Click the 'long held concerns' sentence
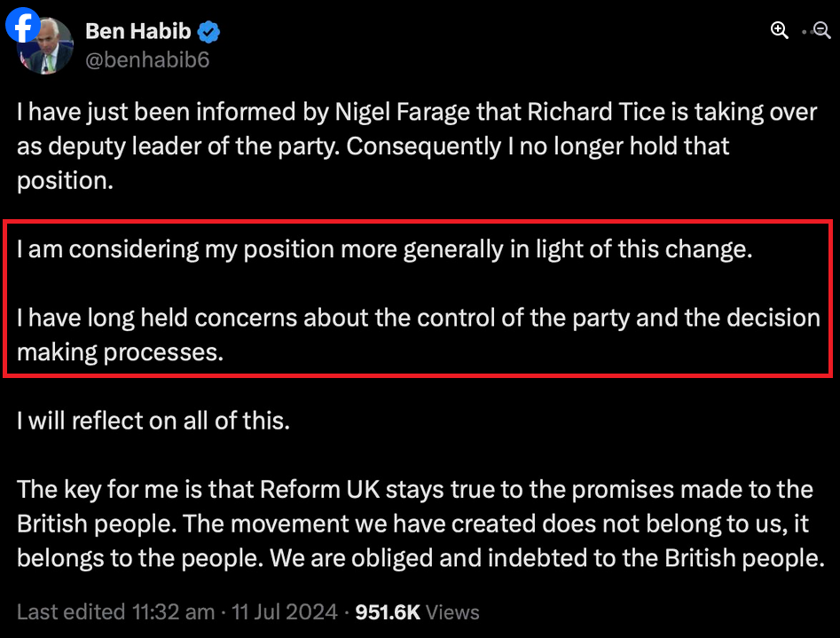840x638 pixels. click(418, 318)
